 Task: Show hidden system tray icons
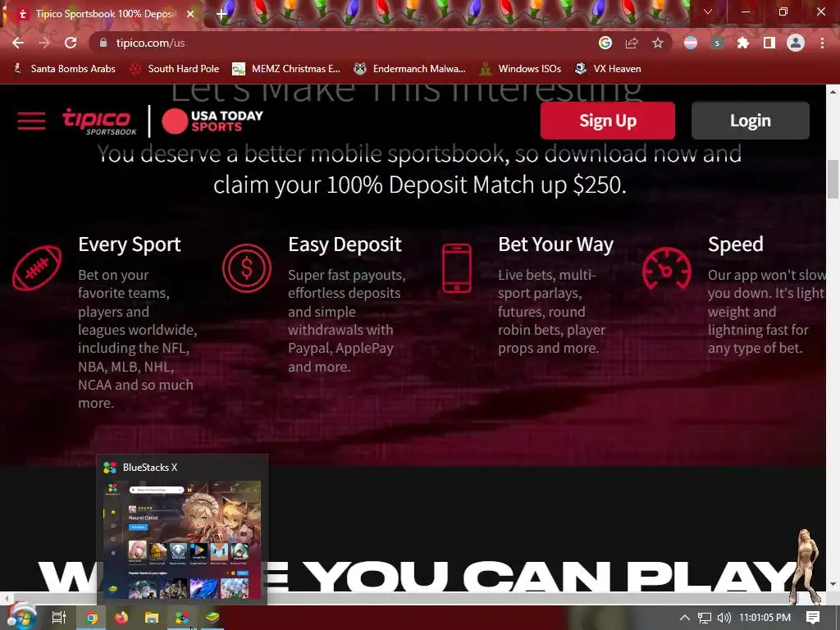pos(684,618)
